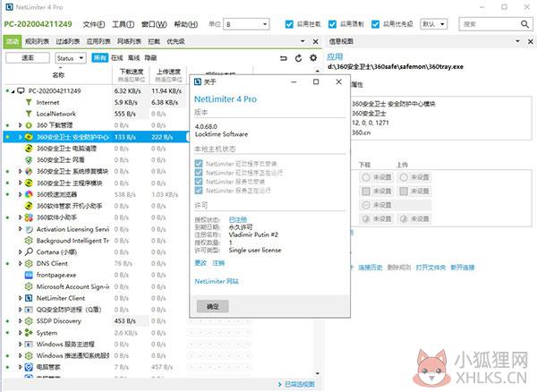Click the list scrollbar down arrow

click(x=318, y=373)
